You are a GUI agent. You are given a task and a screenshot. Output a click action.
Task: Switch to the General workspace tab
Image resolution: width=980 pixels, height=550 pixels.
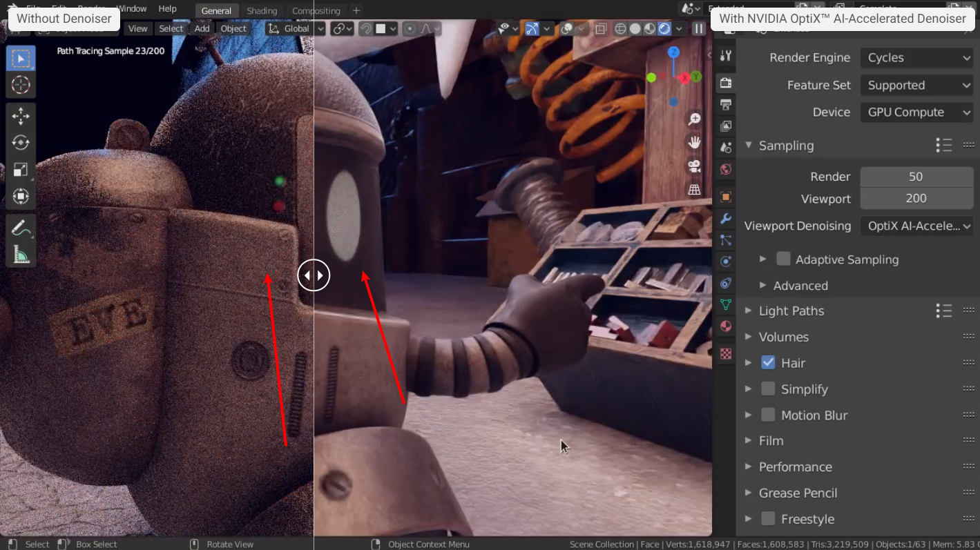pyautogui.click(x=216, y=10)
